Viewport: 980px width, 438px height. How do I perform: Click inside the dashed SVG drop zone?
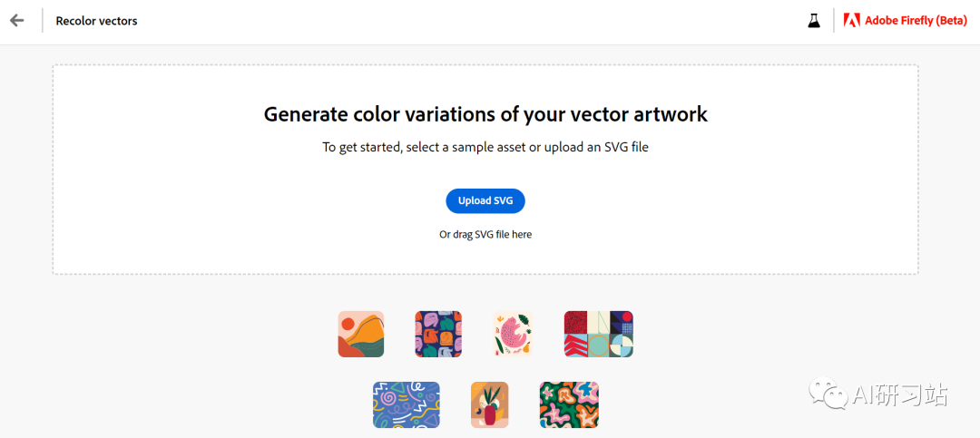485,170
